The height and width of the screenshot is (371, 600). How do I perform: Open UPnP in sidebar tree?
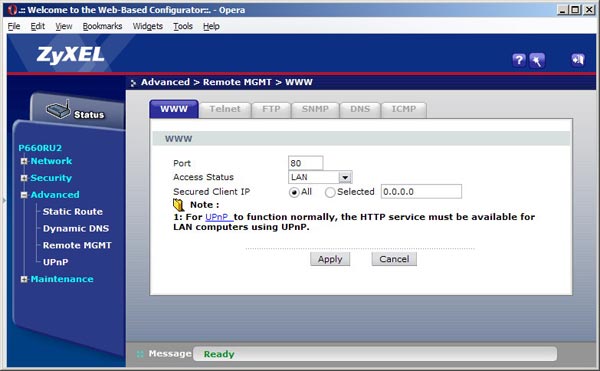pyautogui.click(x=55, y=262)
